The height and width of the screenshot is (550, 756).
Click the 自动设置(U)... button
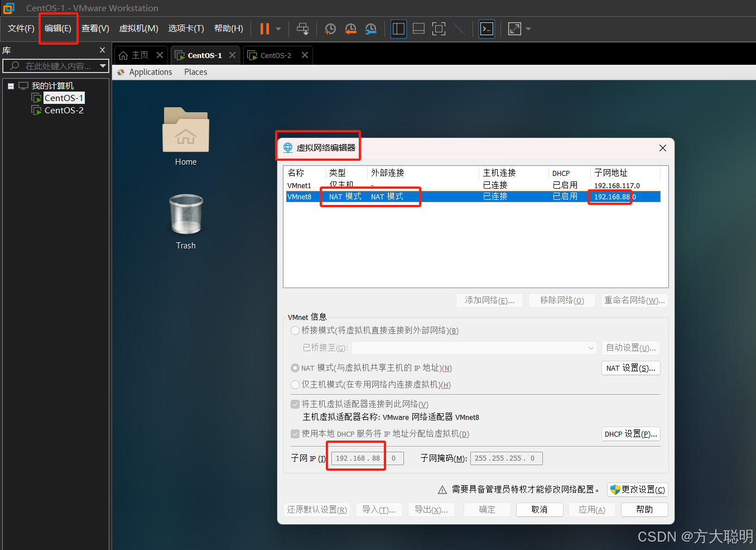coord(631,348)
